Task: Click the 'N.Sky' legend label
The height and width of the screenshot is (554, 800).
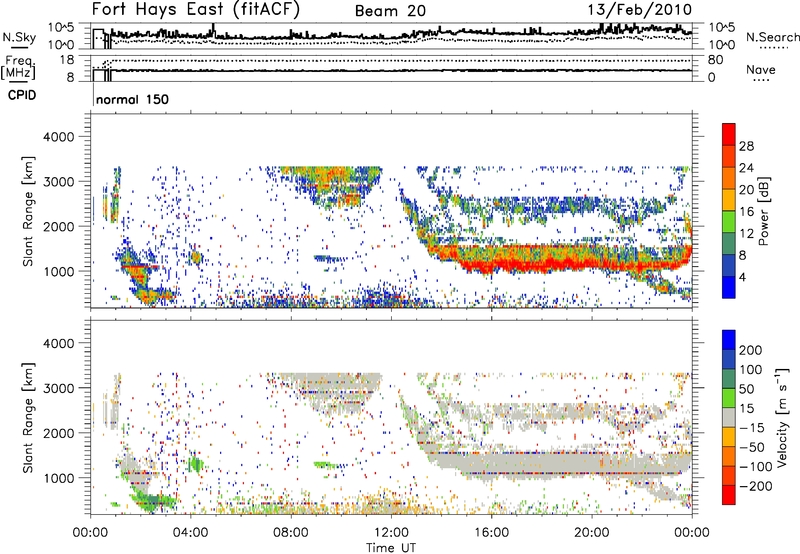Action: pyautogui.click(x=19, y=37)
